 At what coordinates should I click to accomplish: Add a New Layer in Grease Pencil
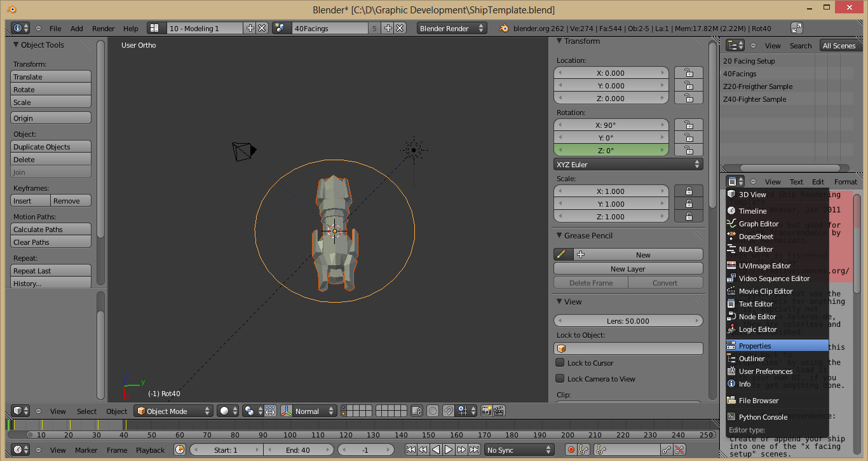pyautogui.click(x=628, y=268)
